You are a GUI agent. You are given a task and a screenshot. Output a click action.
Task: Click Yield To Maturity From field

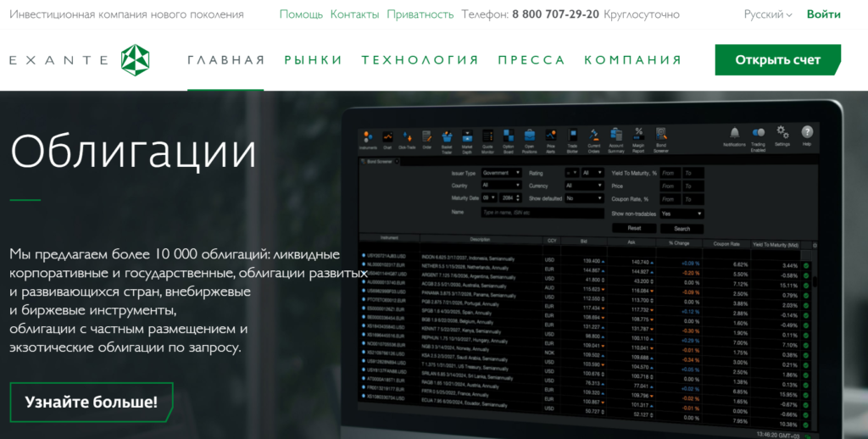click(x=670, y=173)
